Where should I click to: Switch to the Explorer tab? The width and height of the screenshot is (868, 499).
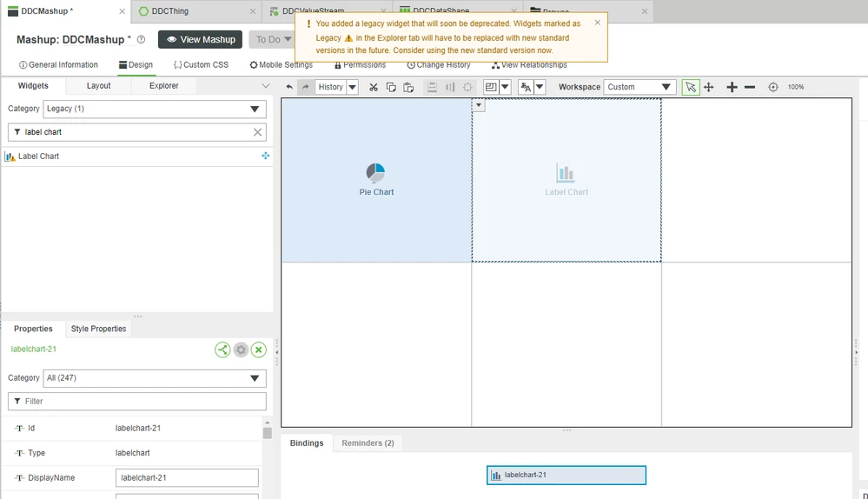click(164, 86)
